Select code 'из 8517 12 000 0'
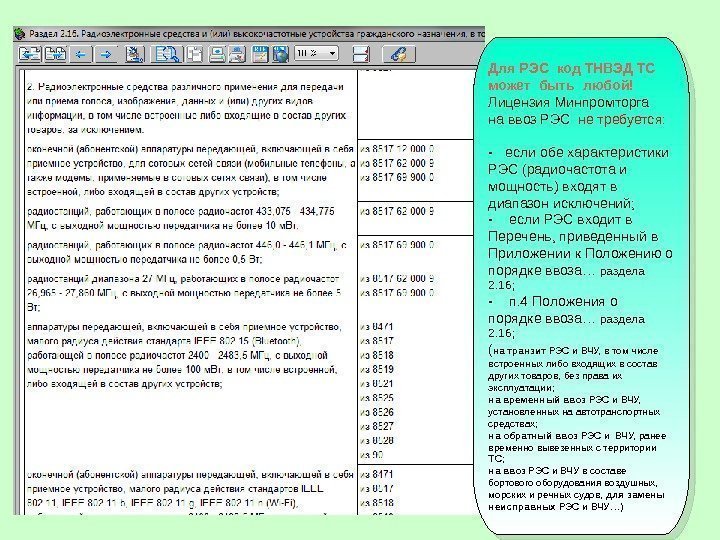 click(397, 149)
